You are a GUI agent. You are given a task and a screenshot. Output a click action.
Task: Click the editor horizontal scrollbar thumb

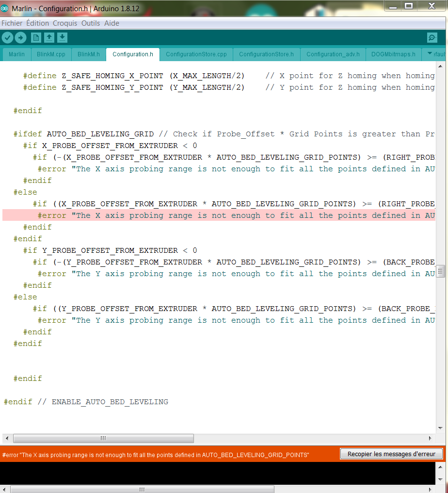tap(103, 438)
